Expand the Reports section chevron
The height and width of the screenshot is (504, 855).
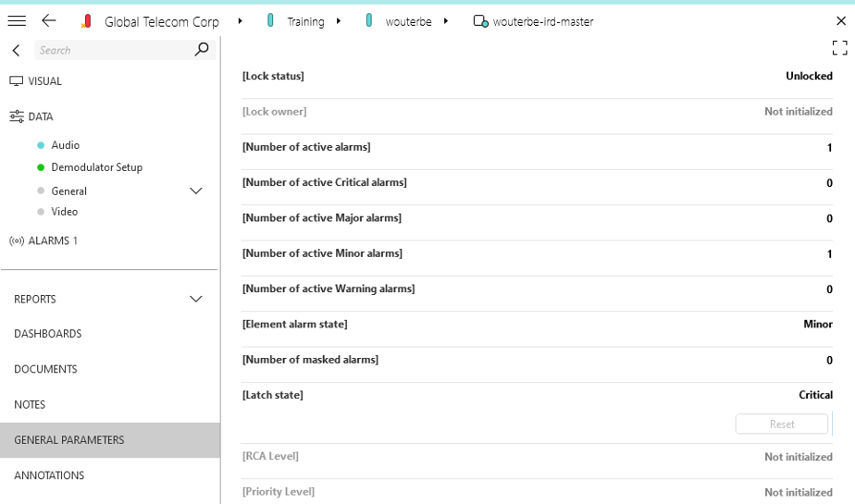tap(196, 300)
